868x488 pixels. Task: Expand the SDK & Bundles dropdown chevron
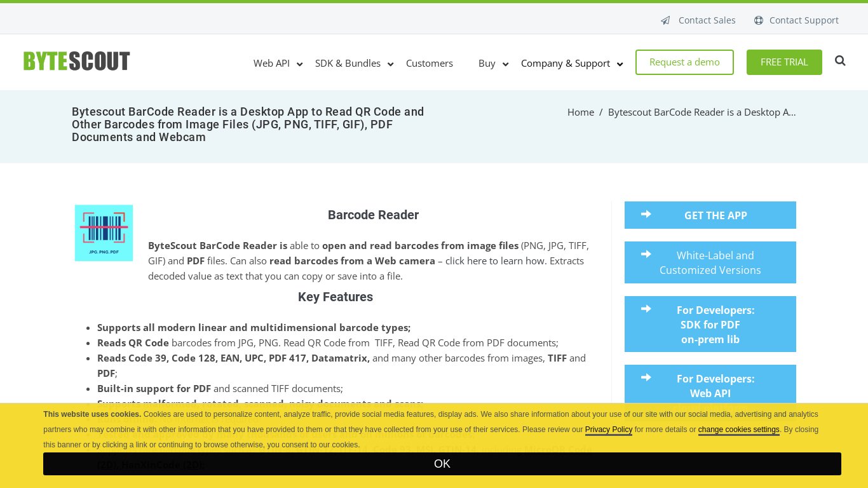[x=390, y=64]
